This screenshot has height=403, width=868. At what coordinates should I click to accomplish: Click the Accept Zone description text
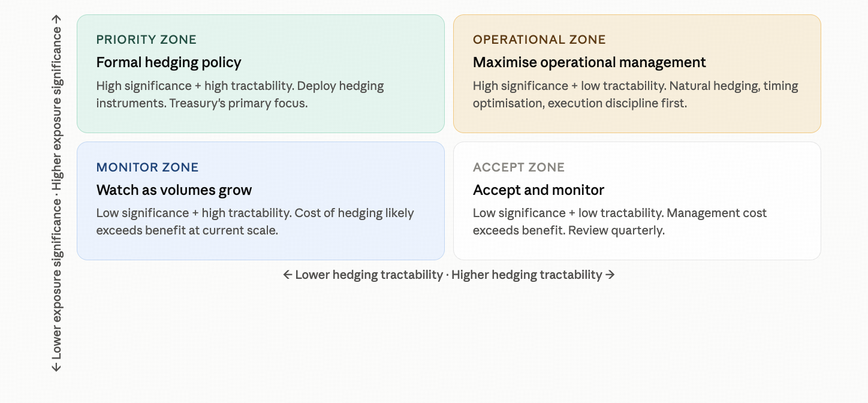[x=620, y=222]
